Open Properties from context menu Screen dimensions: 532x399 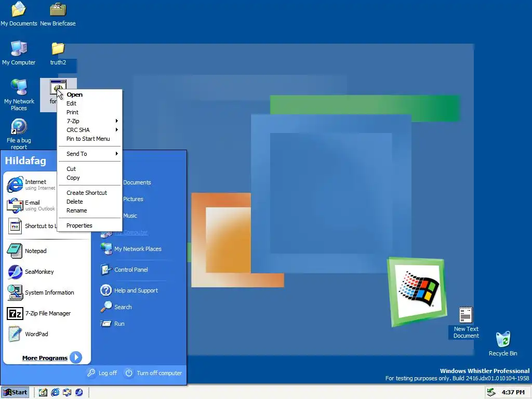coord(90,225)
